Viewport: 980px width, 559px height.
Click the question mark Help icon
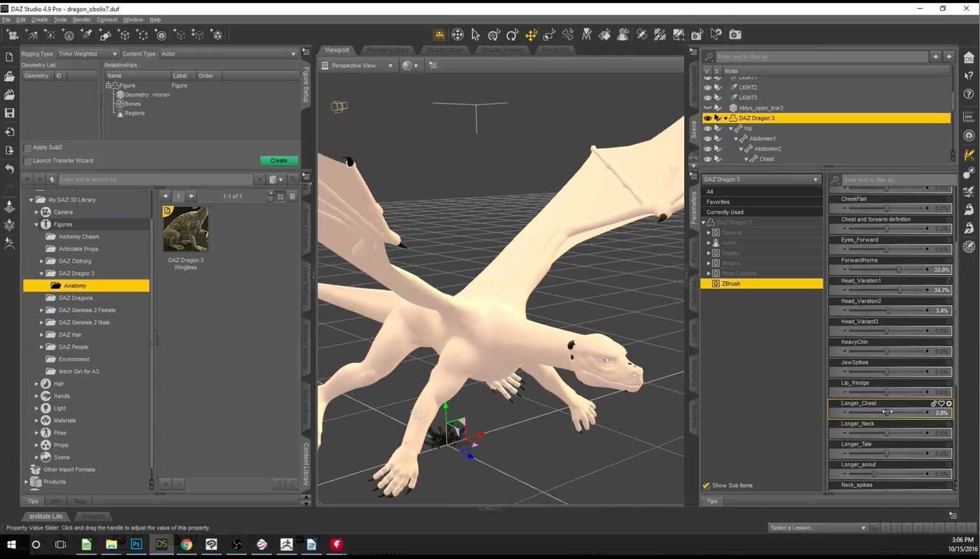point(969,94)
